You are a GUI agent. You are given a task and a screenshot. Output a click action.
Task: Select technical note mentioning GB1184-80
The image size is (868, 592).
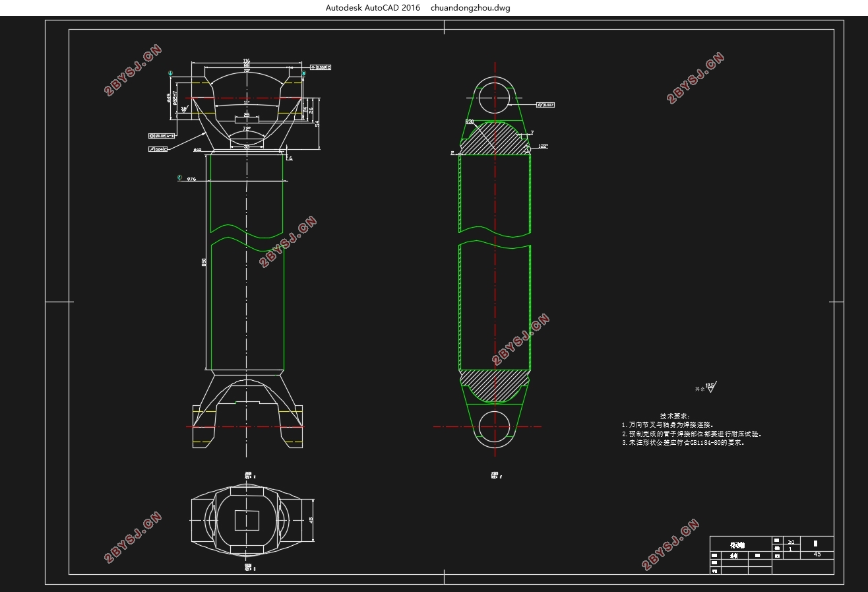coord(683,444)
